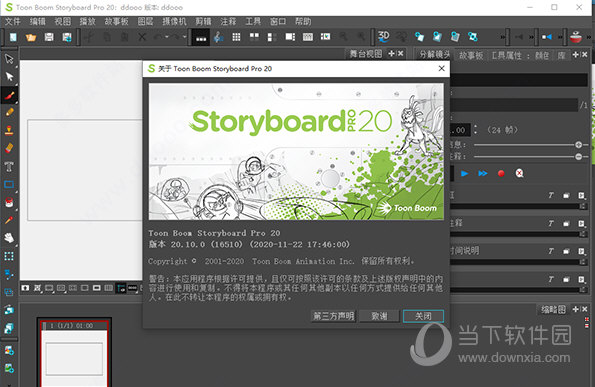Click the duration spinner arrows beside 24 帧
This screenshot has height=387, width=595.
pos(475,130)
